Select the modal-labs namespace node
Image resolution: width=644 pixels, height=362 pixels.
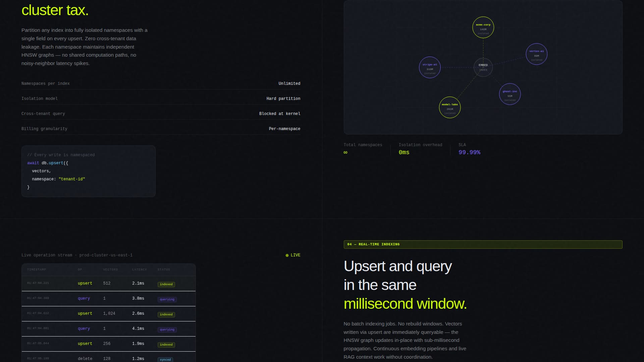click(x=450, y=107)
